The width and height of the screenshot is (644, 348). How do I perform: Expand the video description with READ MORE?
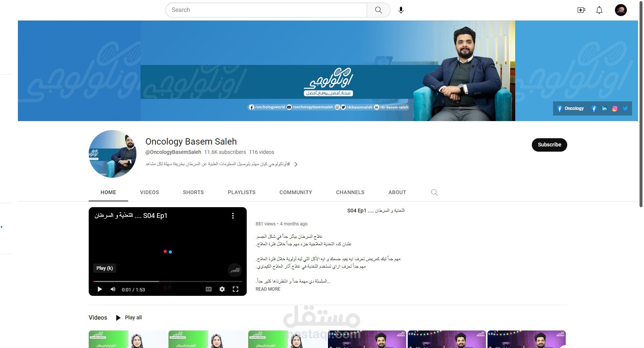click(268, 289)
